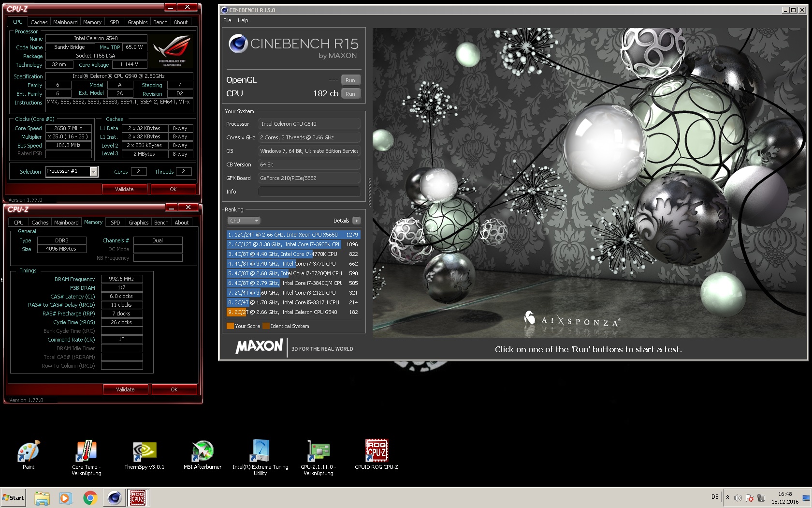Screen dimensions: 812x508
Task: Open GPU-Z 1.11.0 desktop shortcut
Action: click(x=319, y=458)
